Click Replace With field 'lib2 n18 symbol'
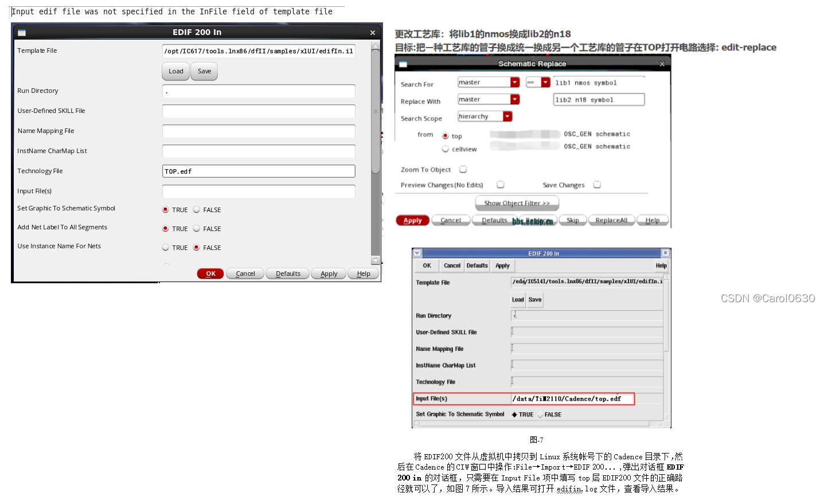 (x=599, y=100)
